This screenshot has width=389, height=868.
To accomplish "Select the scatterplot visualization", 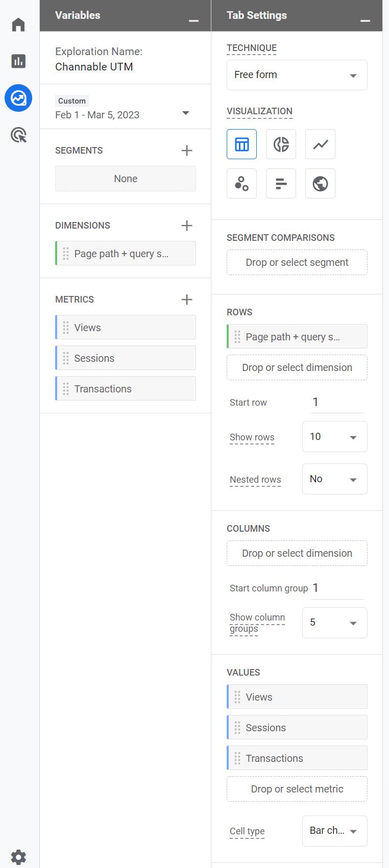I will point(241,184).
